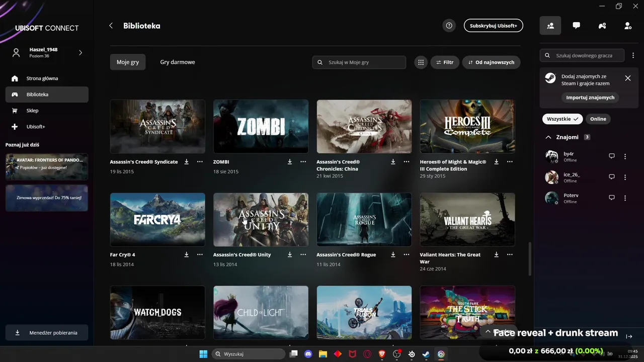Go back using the arrow beside Biblioteka

(x=111, y=26)
